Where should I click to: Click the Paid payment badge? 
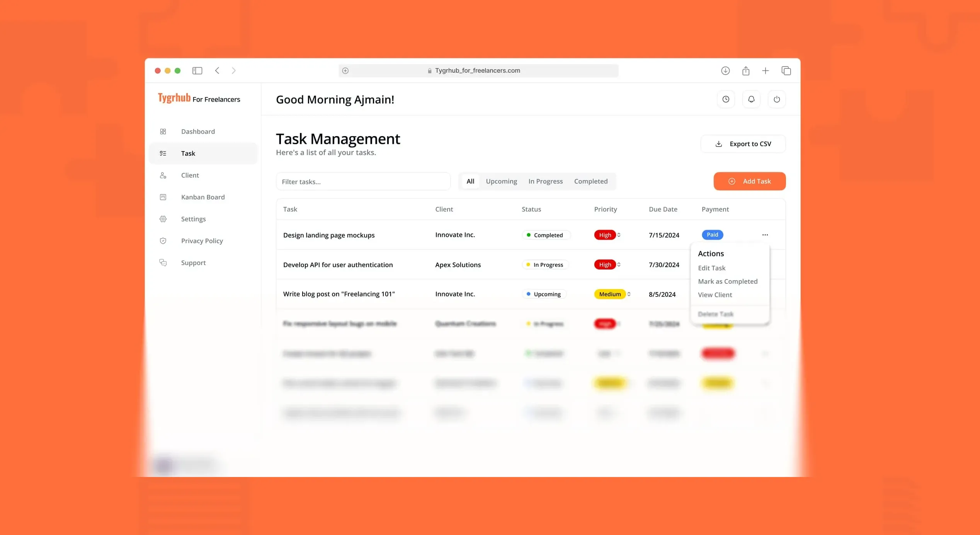[x=712, y=235]
